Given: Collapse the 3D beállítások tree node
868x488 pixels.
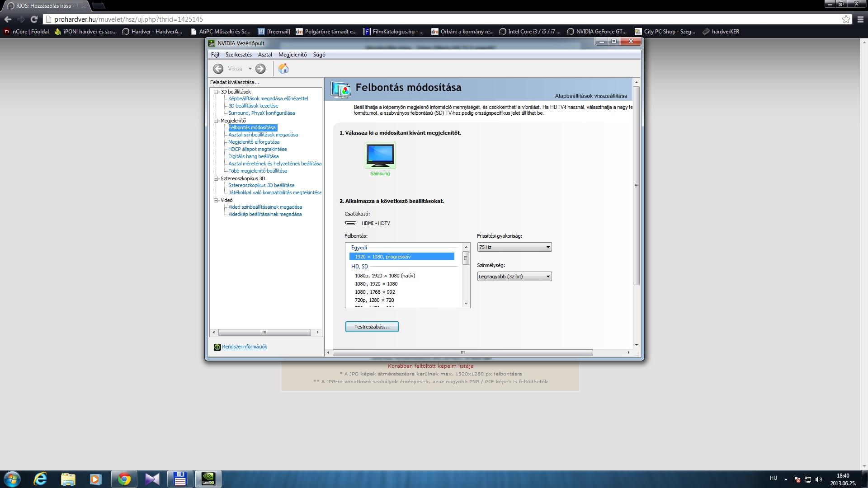Looking at the screenshot, I should (216, 92).
